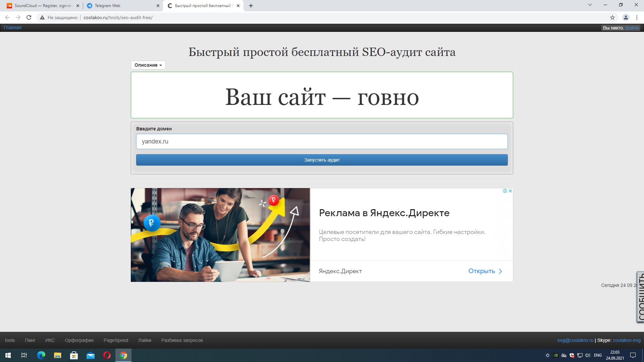Image resolution: width=644 pixels, height=362 pixels.
Task: Launch Opera browser from the taskbar
Action: pos(107,355)
